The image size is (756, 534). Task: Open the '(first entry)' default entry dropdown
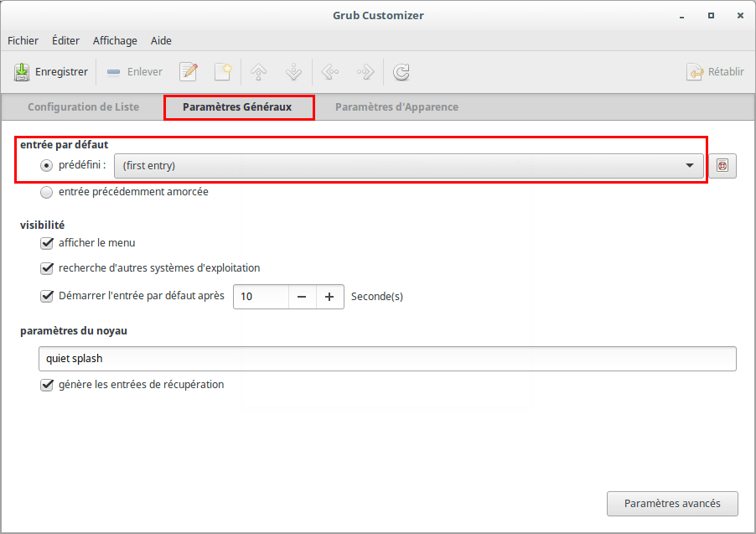click(409, 166)
